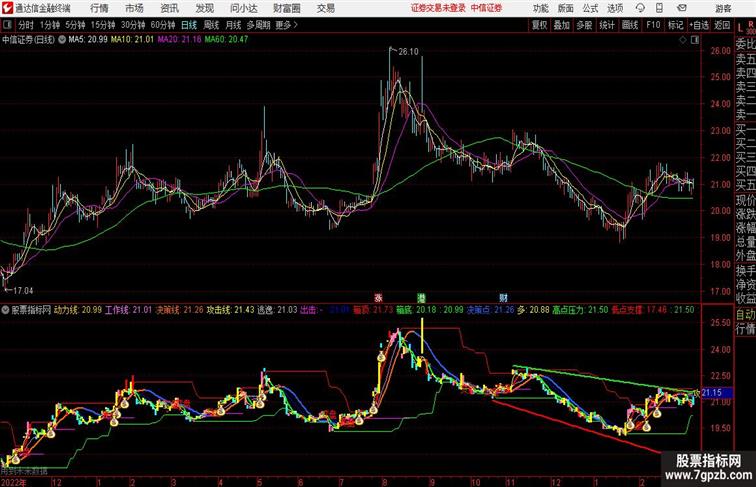The image size is (756, 487).
Task: Click the 动力线: 20.99 indicator value
Action: click(x=78, y=310)
